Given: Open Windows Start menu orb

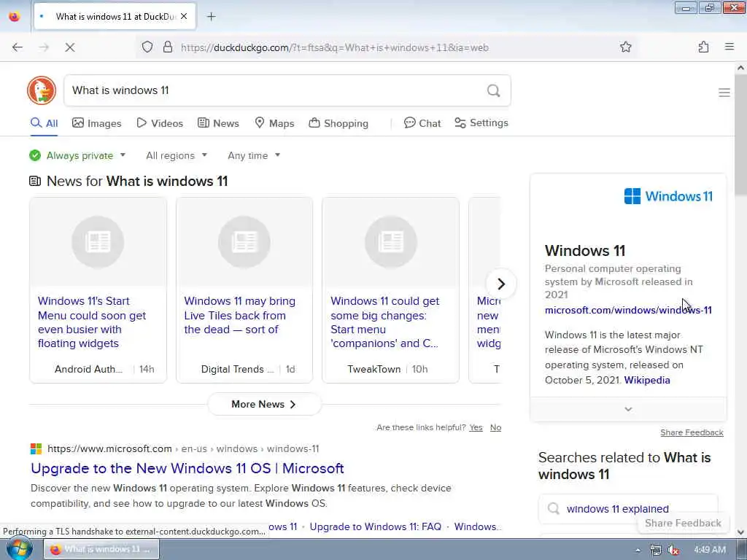Looking at the screenshot, I should tap(20, 548).
